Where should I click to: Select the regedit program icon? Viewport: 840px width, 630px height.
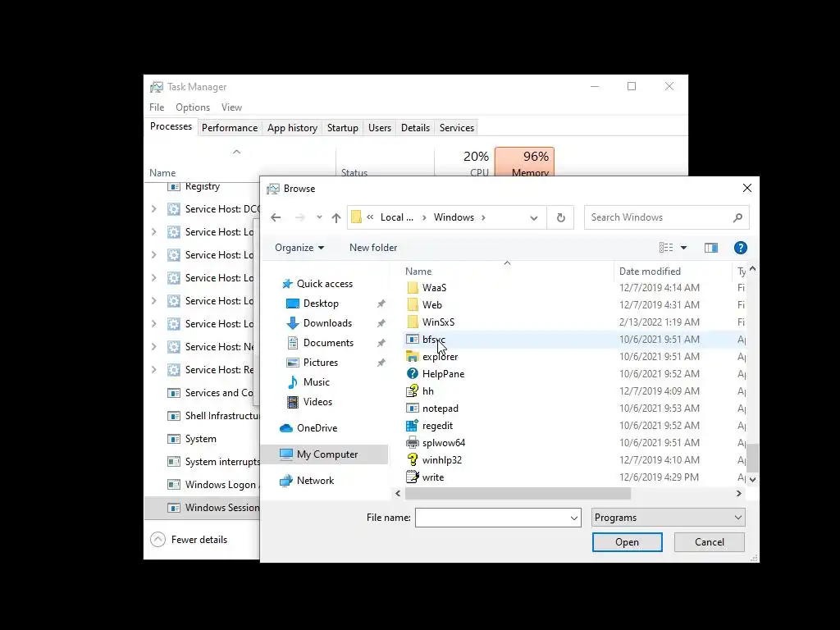click(x=413, y=426)
